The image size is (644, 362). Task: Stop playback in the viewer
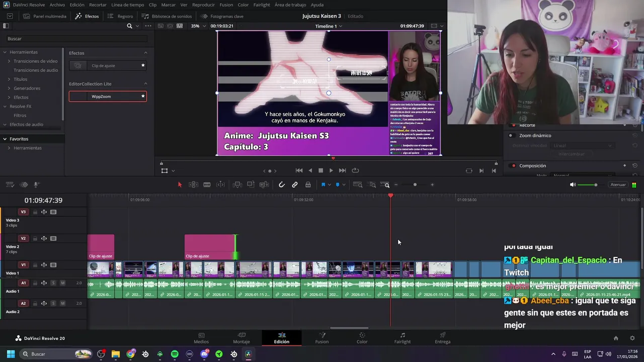click(x=320, y=170)
